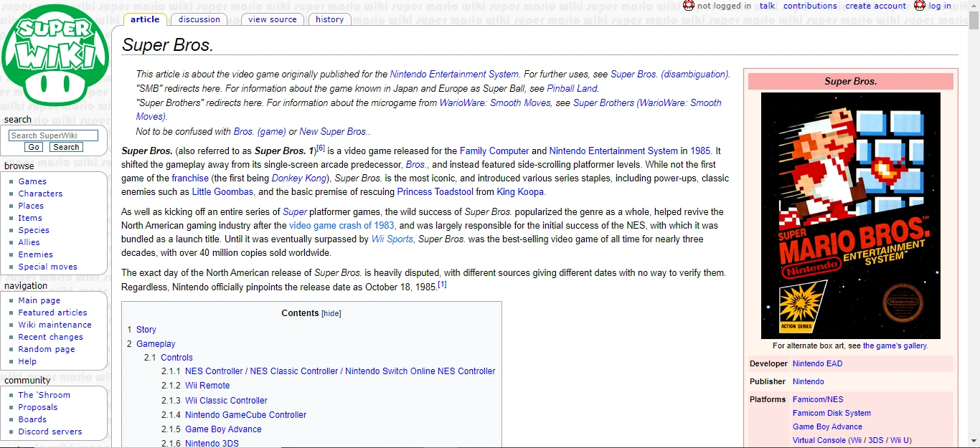Open Places in the browse menu
980x448 pixels.
(x=31, y=206)
